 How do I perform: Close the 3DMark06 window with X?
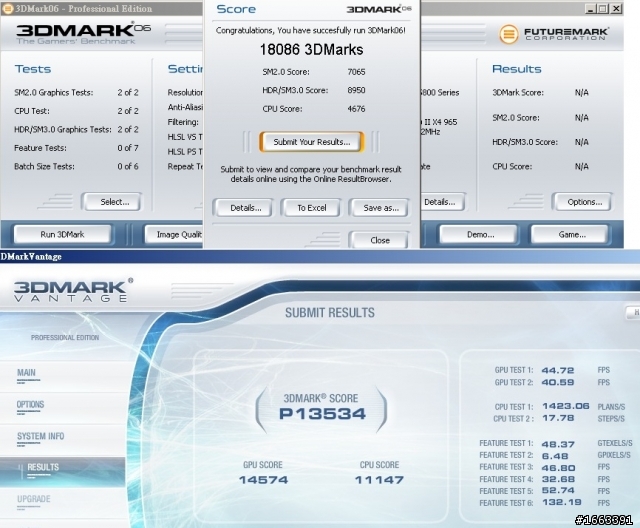(616, 9)
